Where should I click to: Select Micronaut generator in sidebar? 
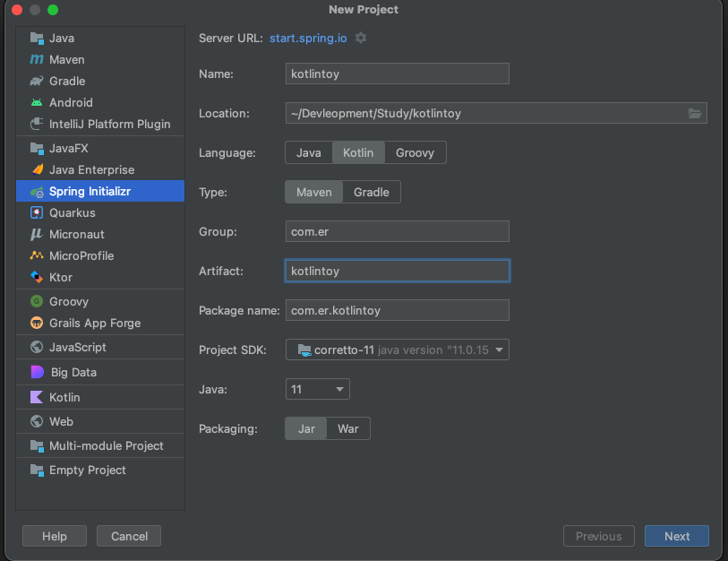pyautogui.click(x=100, y=234)
